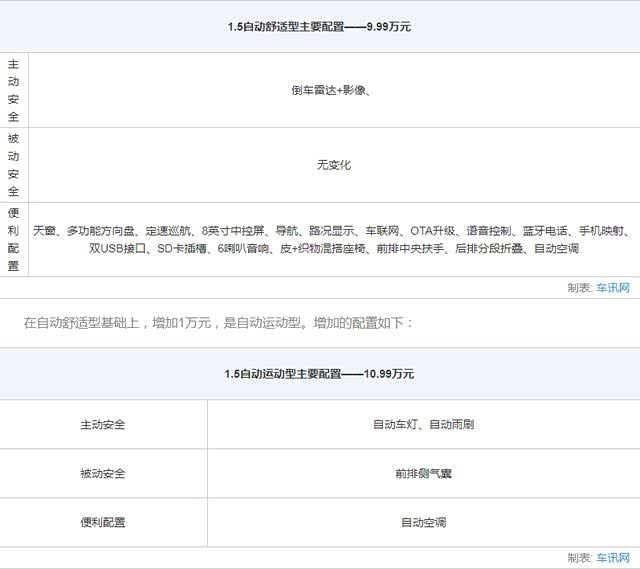Select the 自动空调 cell in the 运动型 table
Viewport: 640px width, 569px height.
point(423,522)
